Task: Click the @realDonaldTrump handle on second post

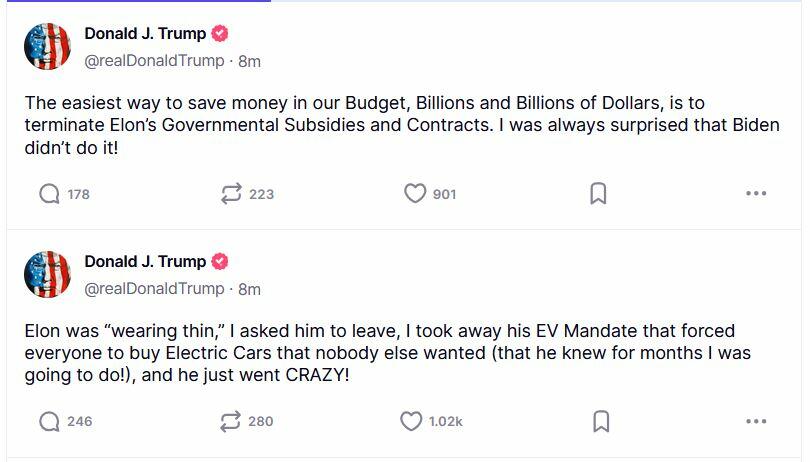Action: click(x=154, y=288)
